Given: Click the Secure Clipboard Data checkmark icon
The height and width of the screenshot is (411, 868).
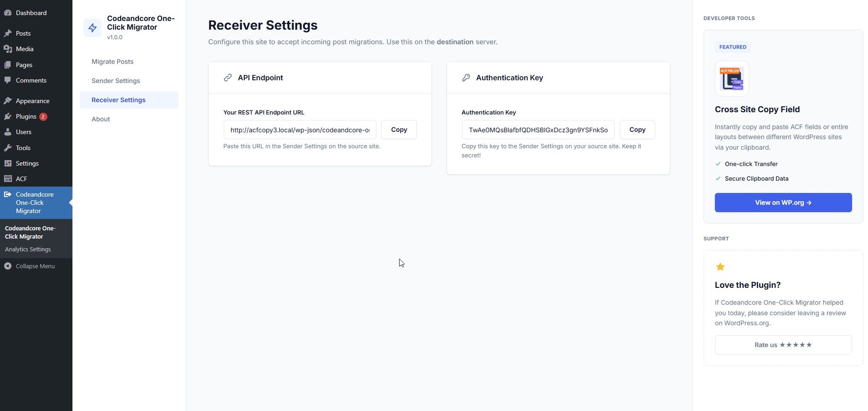Looking at the screenshot, I should click(x=718, y=178).
